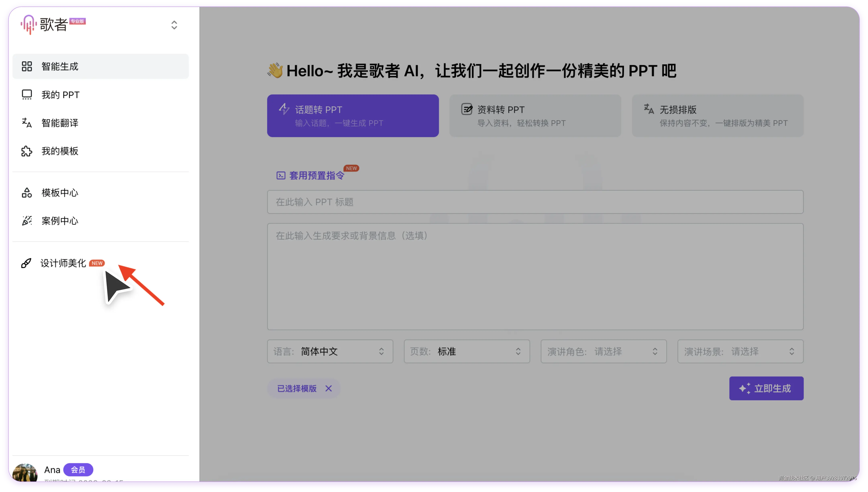This screenshot has width=868, height=492.
Task: Expand the workspace switcher chevron
Action: pos(174,25)
